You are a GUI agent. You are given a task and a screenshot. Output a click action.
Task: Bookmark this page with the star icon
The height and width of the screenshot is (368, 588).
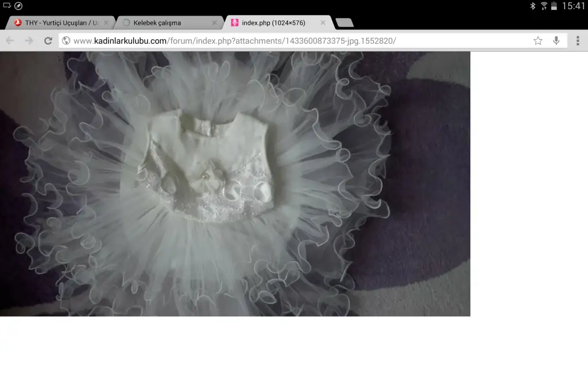[x=537, y=41]
